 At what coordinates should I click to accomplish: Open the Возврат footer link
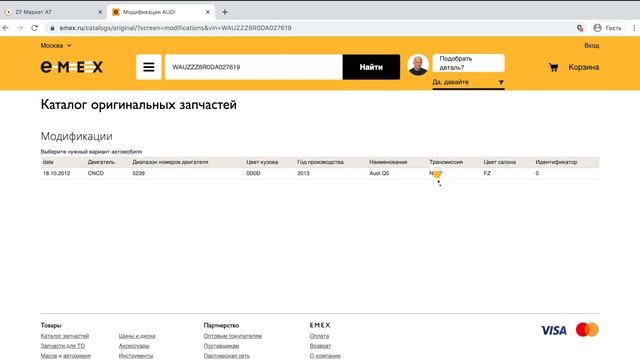pos(320,346)
